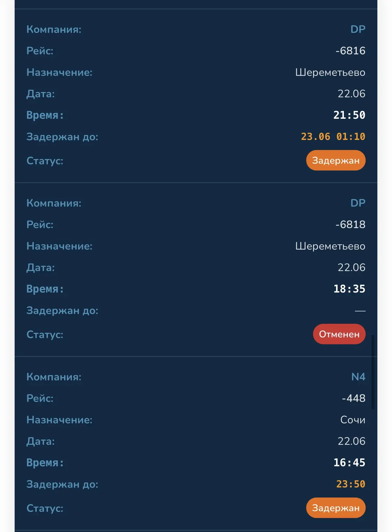The height and width of the screenshot is (532, 392).
Task: Click the dash under Задержан до for -6818
Action: pos(360,311)
